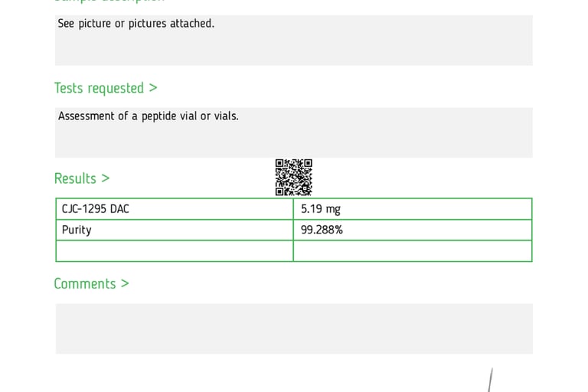The width and height of the screenshot is (588, 392).
Task: Expand the arrow next to Results
Action: pos(106,178)
